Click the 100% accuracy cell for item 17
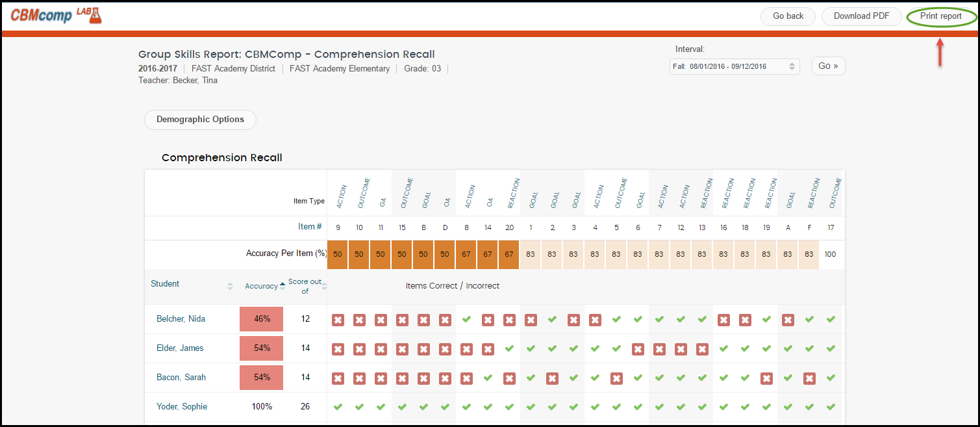 (831, 255)
